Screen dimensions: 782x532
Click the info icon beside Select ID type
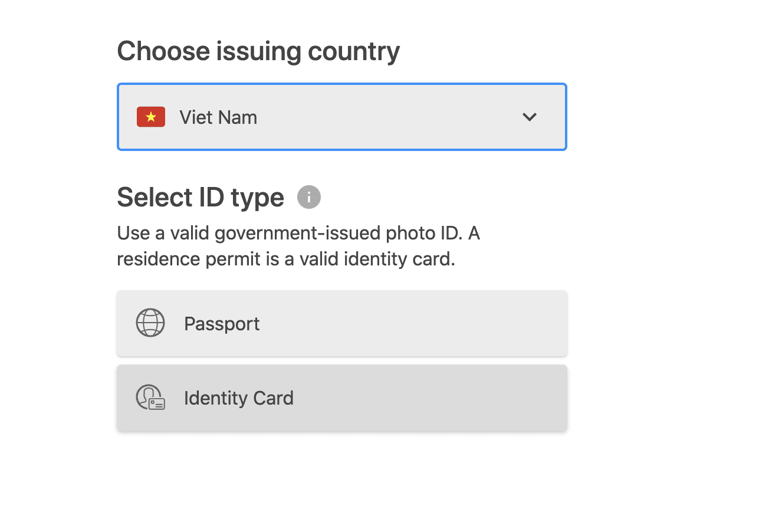[309, 197]
